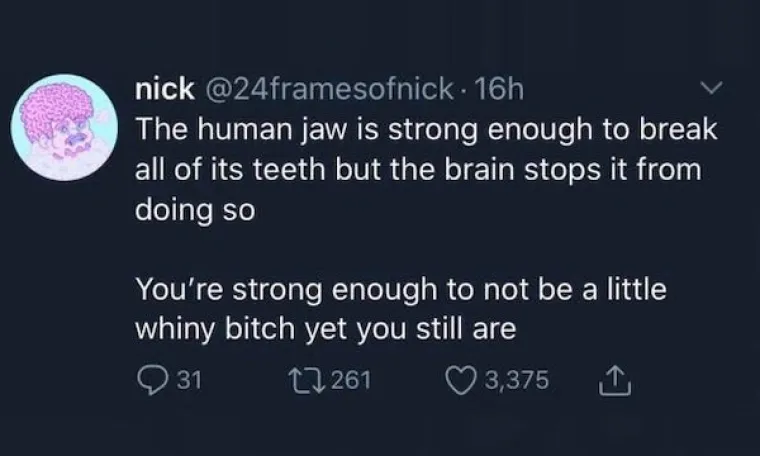Retweet using the retweet arrows icon

tap(302, 379)
